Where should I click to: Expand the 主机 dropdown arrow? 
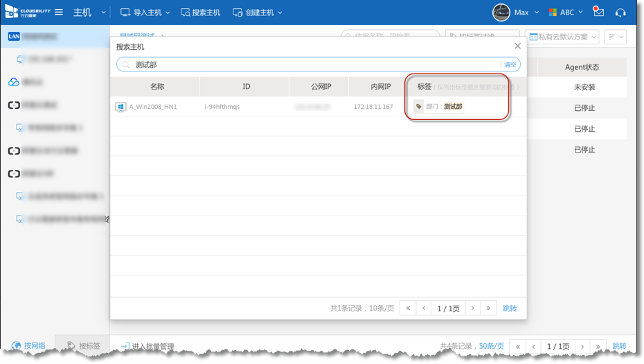[x=104, y=12]
